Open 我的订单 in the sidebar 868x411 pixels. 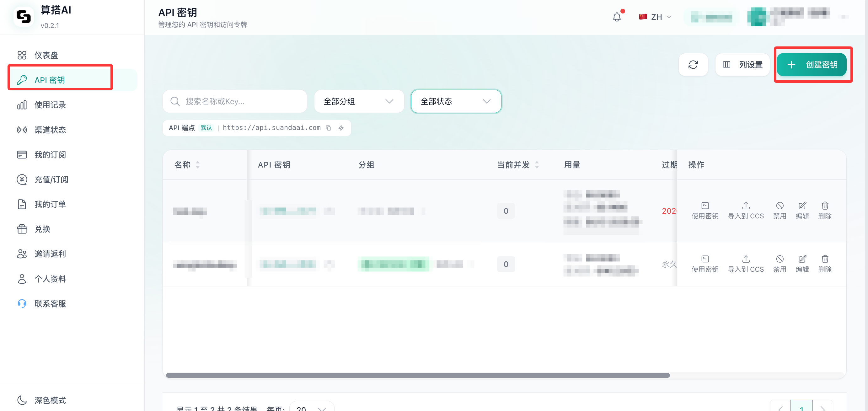pos(72,204)
